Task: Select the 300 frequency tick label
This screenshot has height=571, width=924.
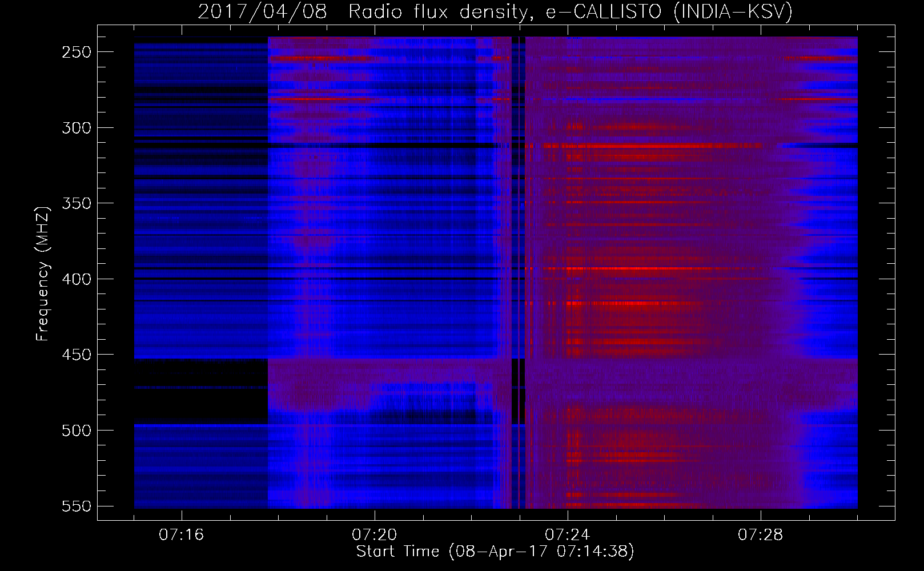Action: 77,128
